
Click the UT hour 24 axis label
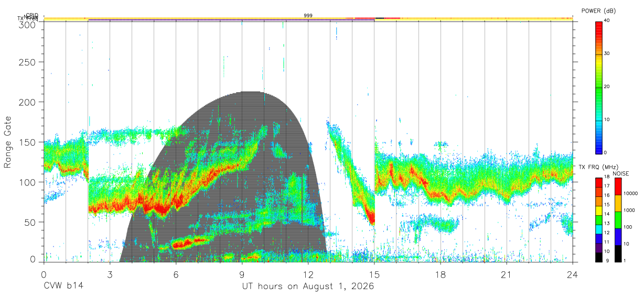(x=573, y=274)
